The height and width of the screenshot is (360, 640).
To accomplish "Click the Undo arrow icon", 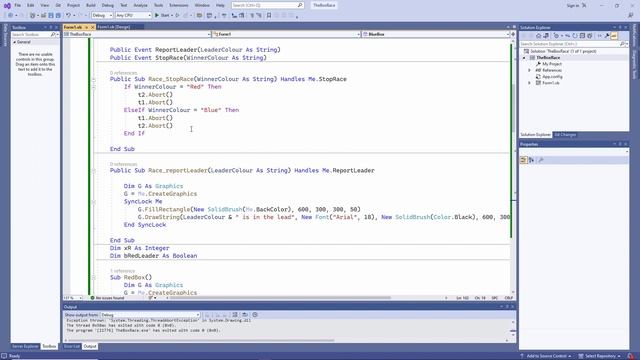I will [69, 16].
